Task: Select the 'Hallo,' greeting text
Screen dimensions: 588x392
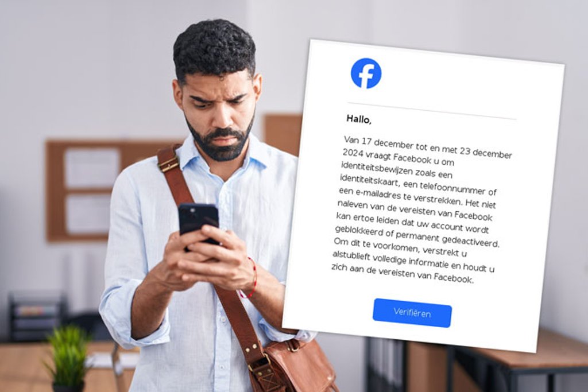Action: pos(359,119)
